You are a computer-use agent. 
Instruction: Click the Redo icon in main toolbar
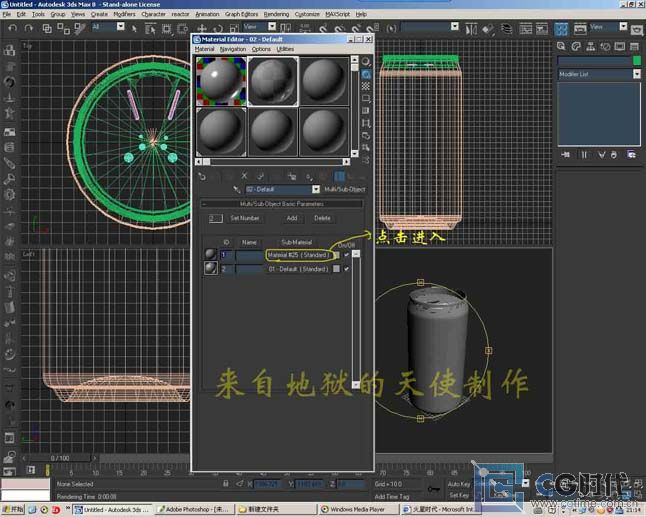tap(28, 28)
